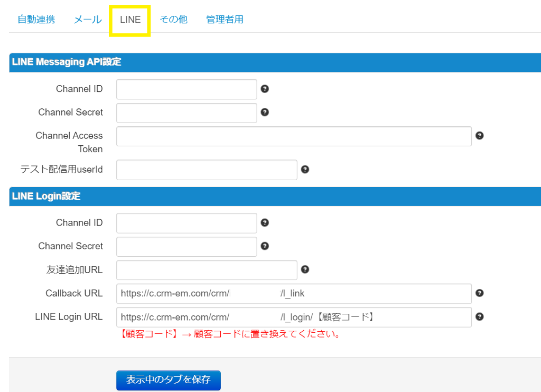
Task: Select the テスト配信用userId text field
Action: [207, 170]
